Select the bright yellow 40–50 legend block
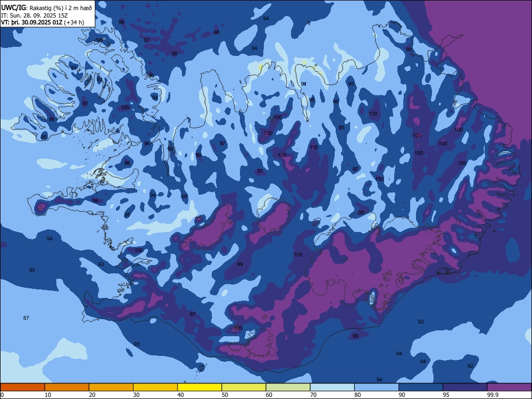This screenshot has height=399, width=532. [199, 387]
